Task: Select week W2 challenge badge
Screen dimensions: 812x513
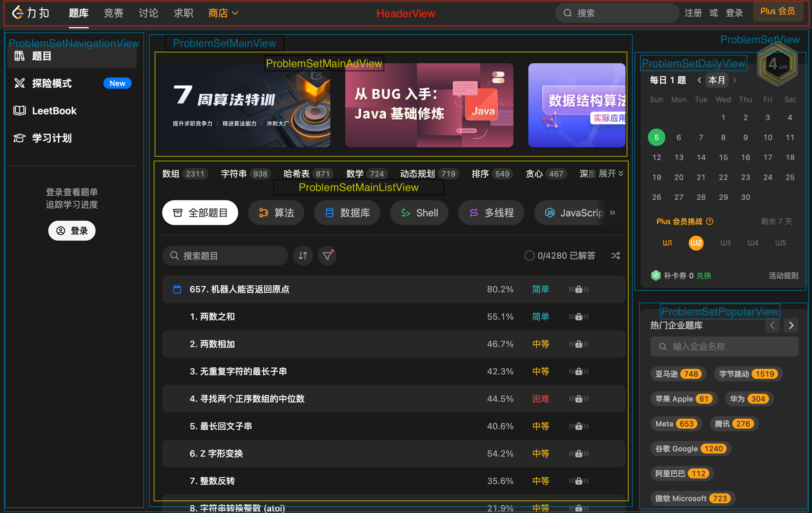Action: 696,243
